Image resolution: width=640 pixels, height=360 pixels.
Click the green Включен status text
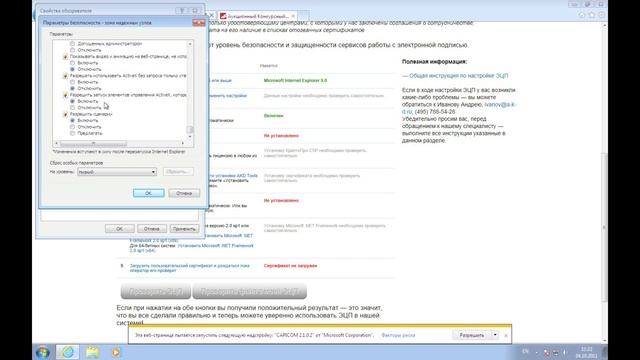pos(273,116)
